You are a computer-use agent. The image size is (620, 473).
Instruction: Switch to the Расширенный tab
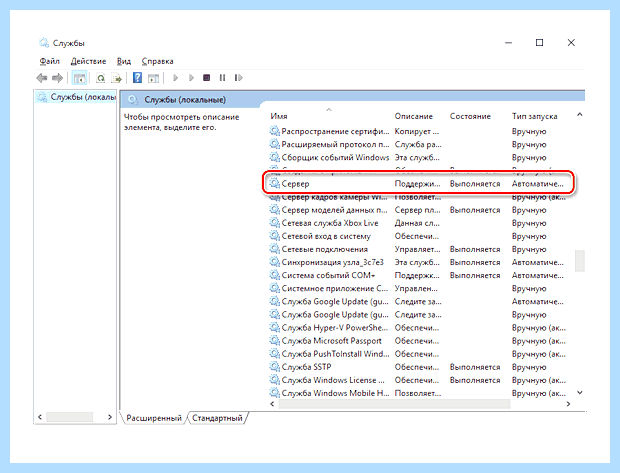pyautogui.click(x=154, y=418)
